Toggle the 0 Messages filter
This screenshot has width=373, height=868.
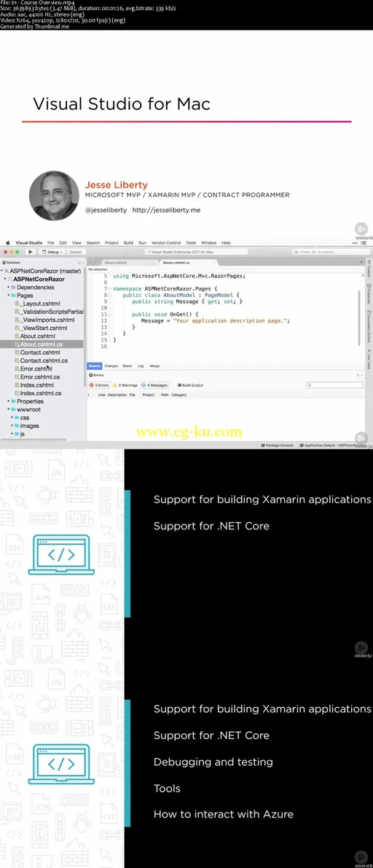coord(154,384)
